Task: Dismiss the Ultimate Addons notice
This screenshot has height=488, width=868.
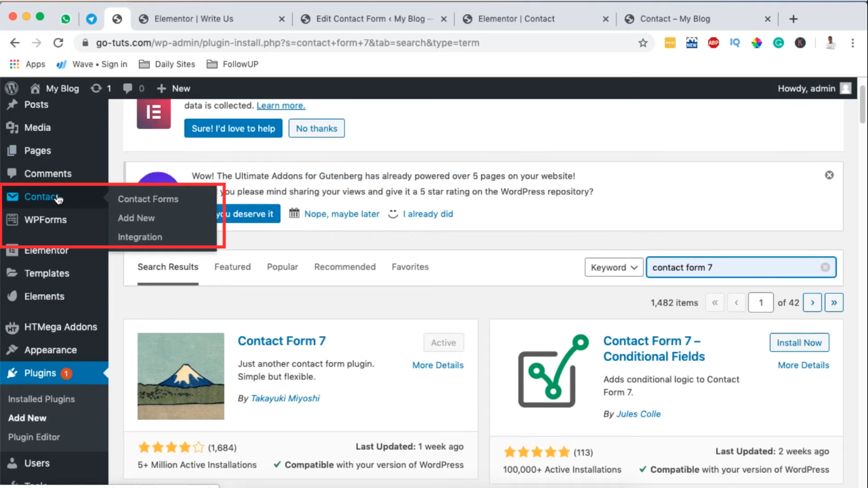Action: [x=829, y=175]
